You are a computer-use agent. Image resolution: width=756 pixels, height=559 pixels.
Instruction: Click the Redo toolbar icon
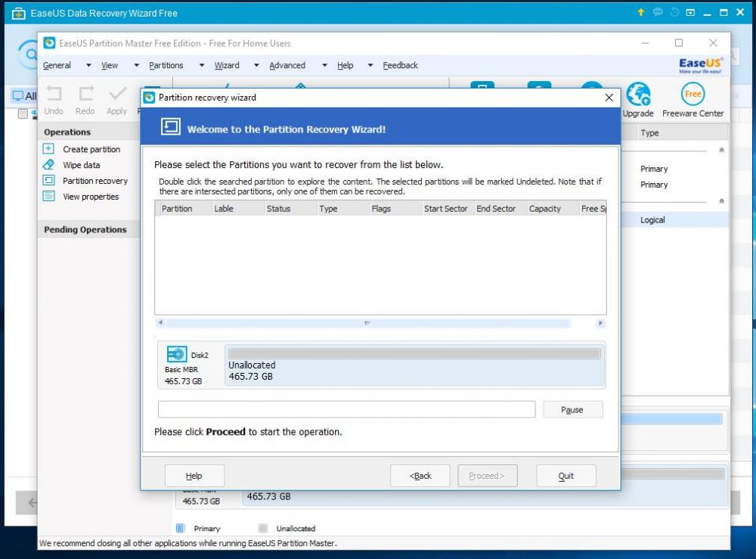coord(86,93)
